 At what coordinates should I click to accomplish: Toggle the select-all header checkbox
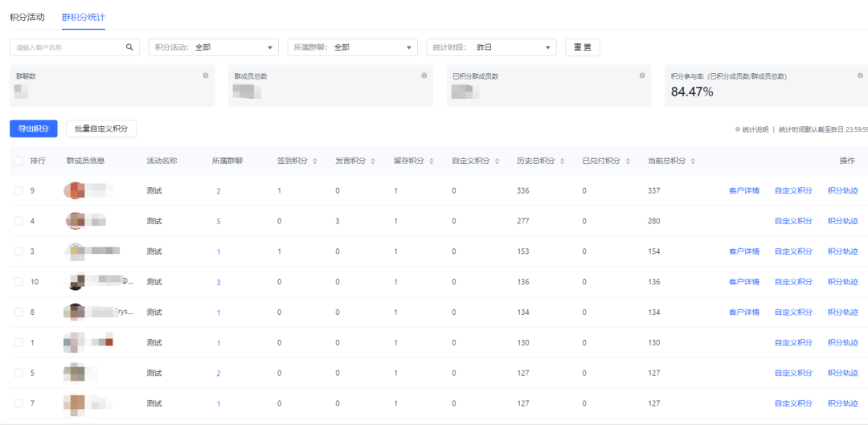18,161
